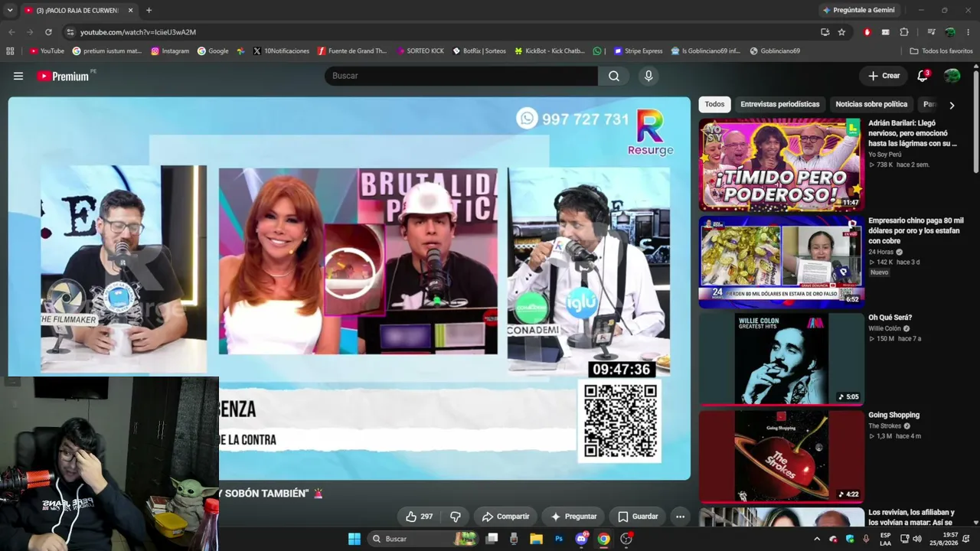Open The Strokes channel name

click(884, 426)
